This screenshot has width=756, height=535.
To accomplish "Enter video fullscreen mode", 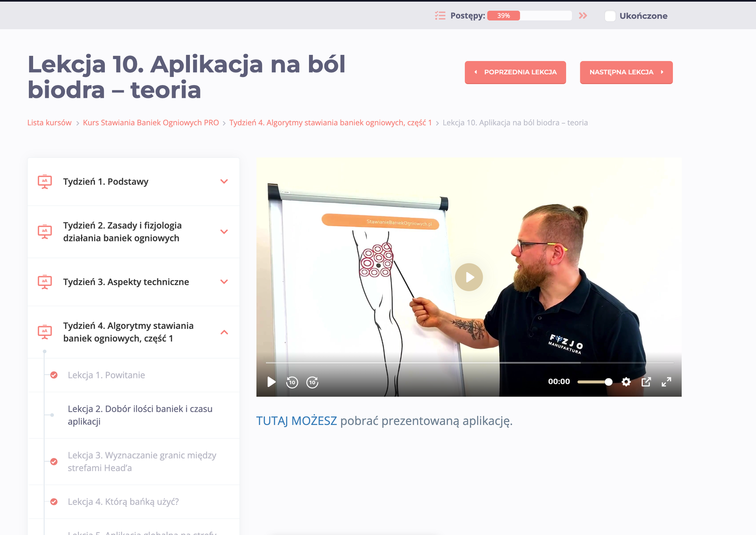I will pos(666,382).
